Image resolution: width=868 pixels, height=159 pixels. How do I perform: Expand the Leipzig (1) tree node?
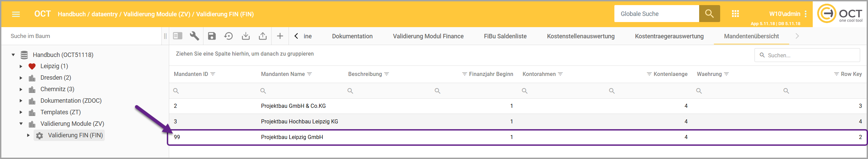(x=21, y=66)
